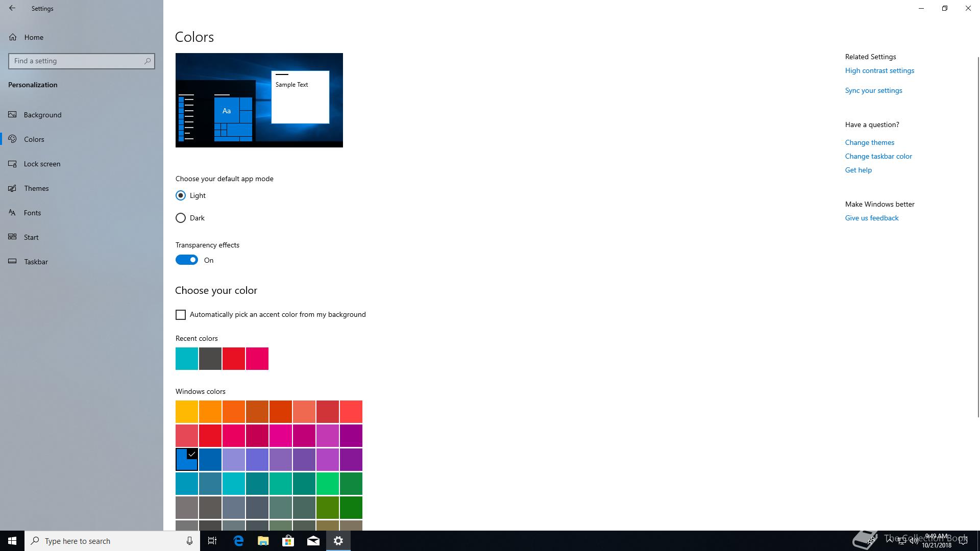Click the Start tiles icon in sidebar
Image resolution: width=980 pixels, height=551 pixels.
coord(13,237)
